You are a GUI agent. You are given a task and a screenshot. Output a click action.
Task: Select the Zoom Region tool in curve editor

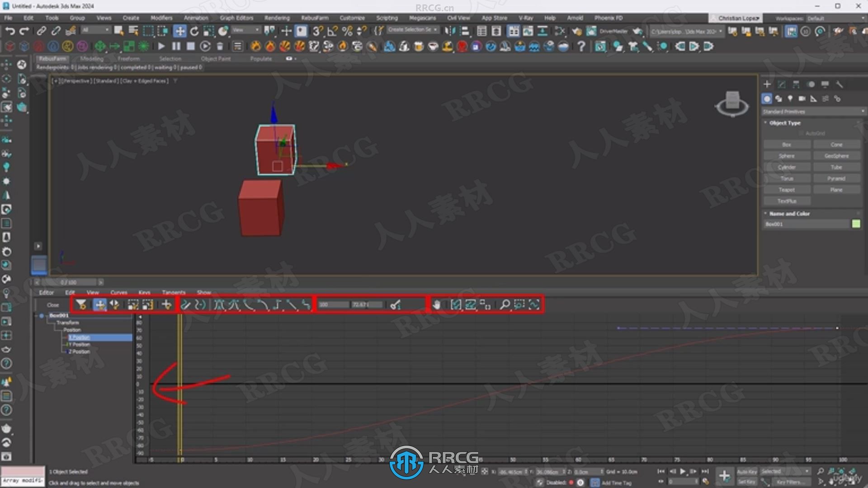click(x=520, y=305)
